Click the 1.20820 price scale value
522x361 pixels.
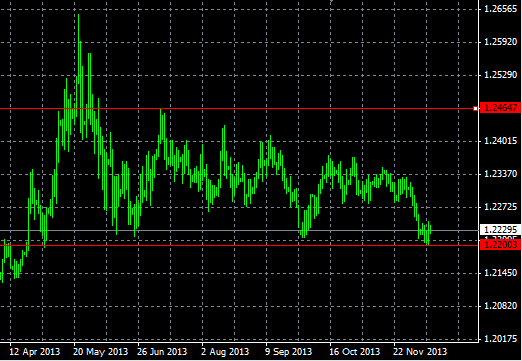tap(501, 306)
